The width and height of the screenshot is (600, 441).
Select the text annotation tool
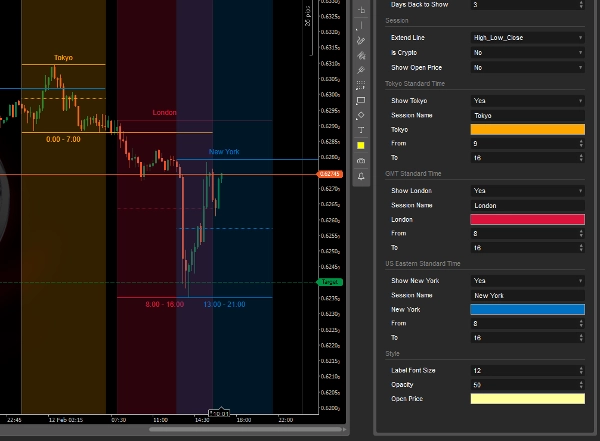coord(360,130)
